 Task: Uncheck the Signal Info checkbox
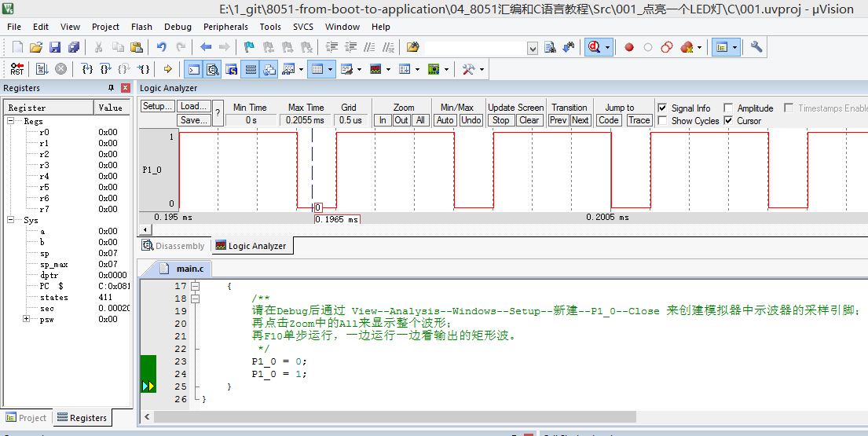[x=661, y=108]
